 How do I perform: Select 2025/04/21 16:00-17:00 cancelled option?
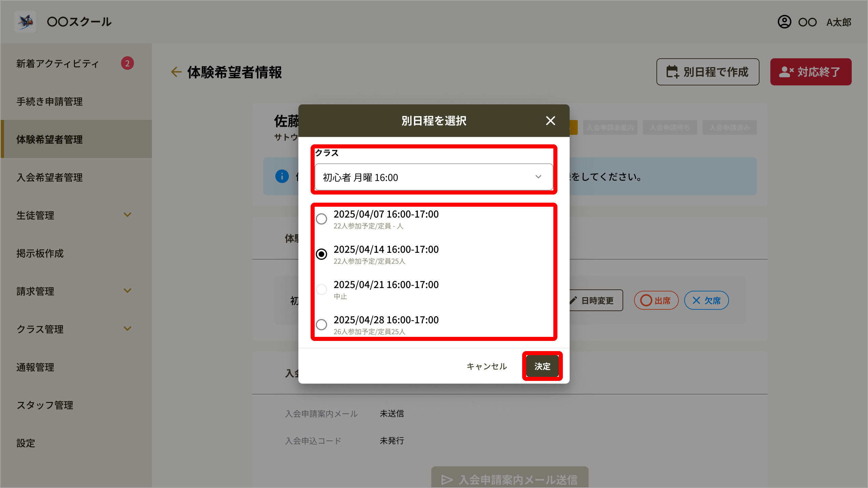click(x=321, y=289)
